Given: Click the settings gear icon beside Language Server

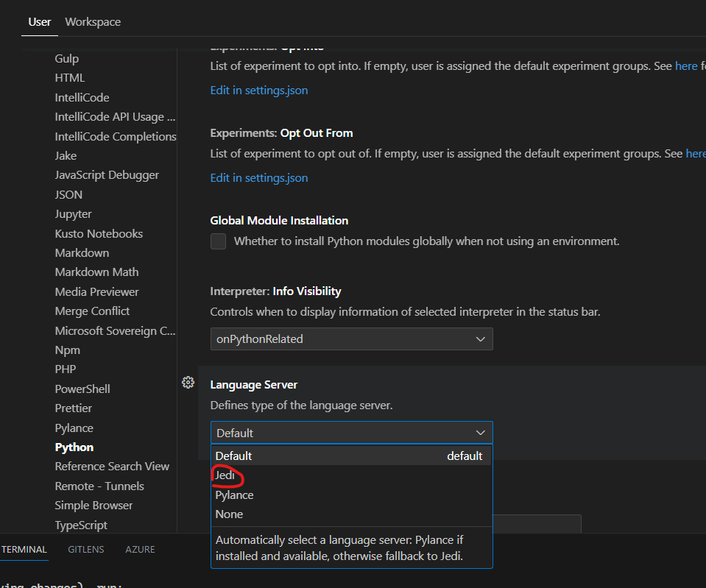Looking at the screenshot, I should point(188,382).
